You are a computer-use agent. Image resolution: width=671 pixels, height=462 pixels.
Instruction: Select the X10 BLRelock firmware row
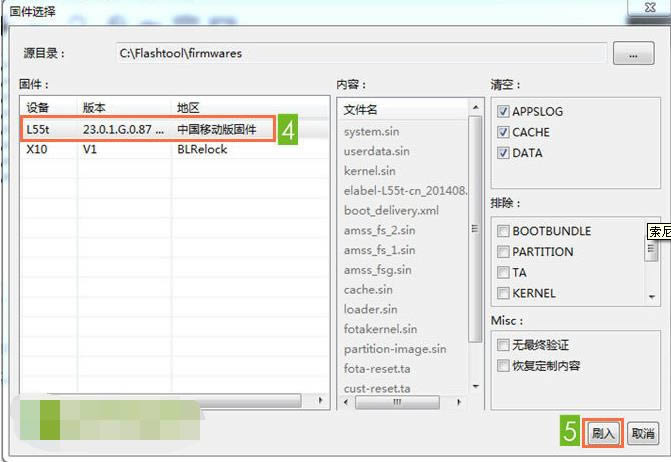pyautogui.click(x=150, y=150)
